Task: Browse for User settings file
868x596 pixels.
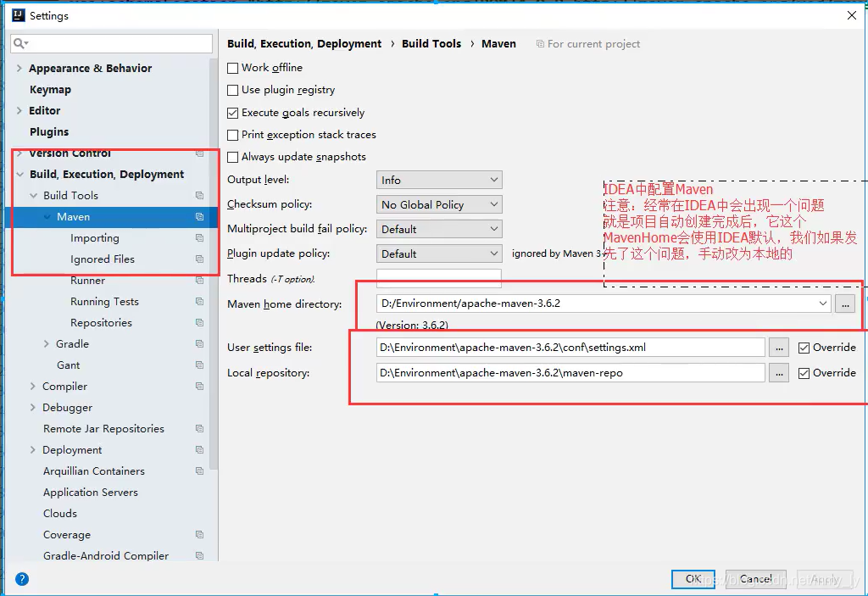Action: point(779,348)
